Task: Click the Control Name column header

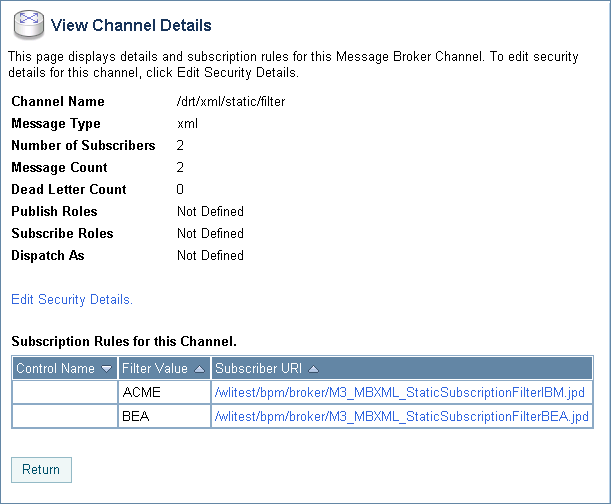Action: click(64, 368)
